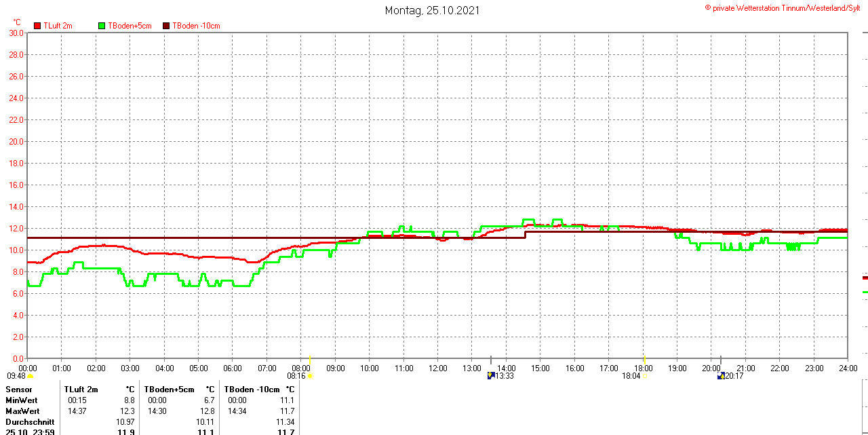Image resolution: width=868 pixels, height=435 pixels.
Task: Click the moon icon next to 13:33
Action: click(x=491, y=375)
